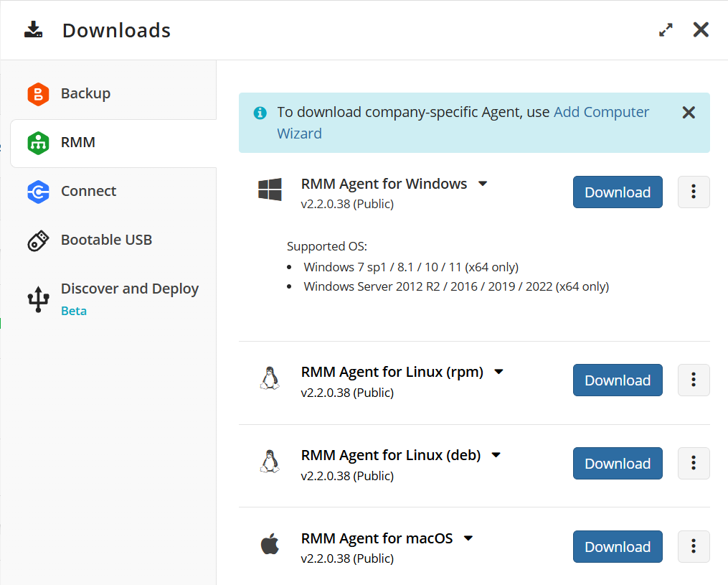Viewport: 728px width, 585px height.
Task: Click the Windows 7 sp1 supported OS line
Action: click(x=411, y=267)
